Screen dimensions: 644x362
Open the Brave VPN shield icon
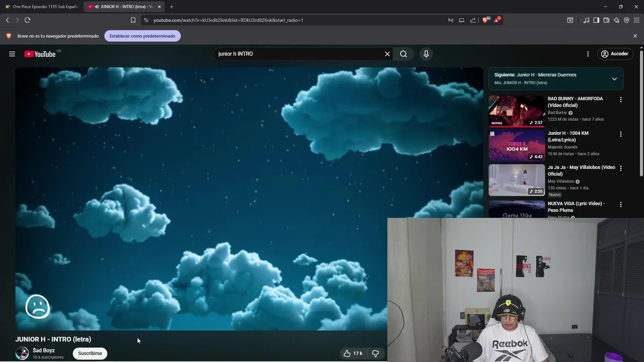coord(626,20)
